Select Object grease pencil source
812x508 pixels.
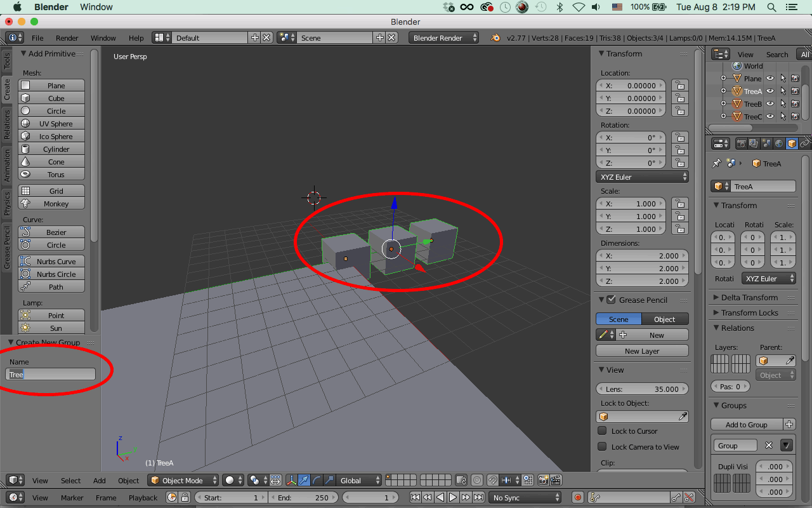[x=665, y=319]
